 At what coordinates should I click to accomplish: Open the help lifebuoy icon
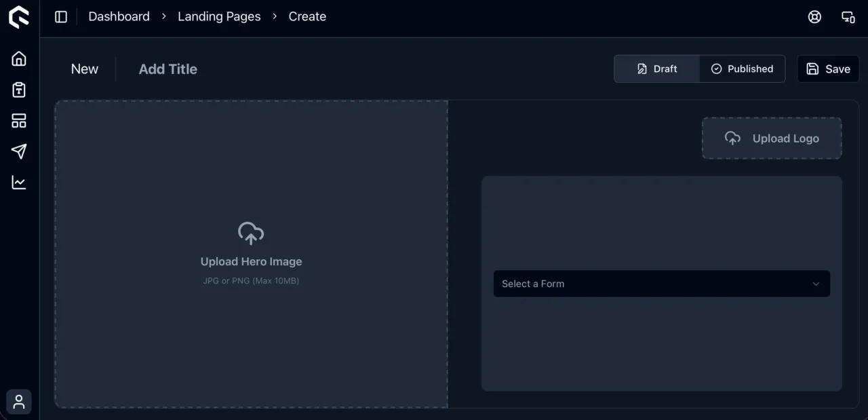pos(815,17)
